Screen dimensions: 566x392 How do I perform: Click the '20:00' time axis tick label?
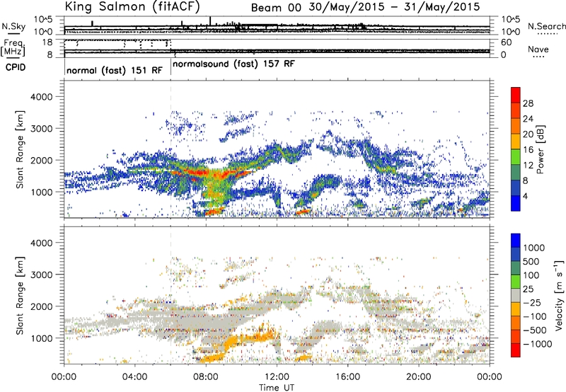419,377
